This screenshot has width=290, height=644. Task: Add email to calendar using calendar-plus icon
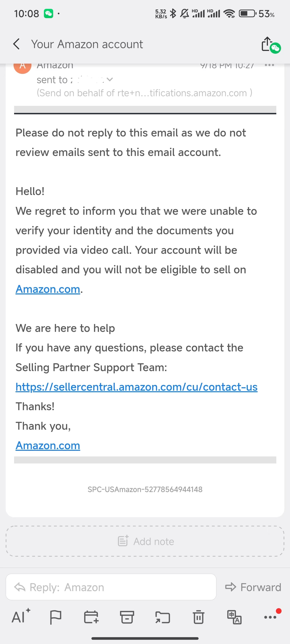(91, 617)
